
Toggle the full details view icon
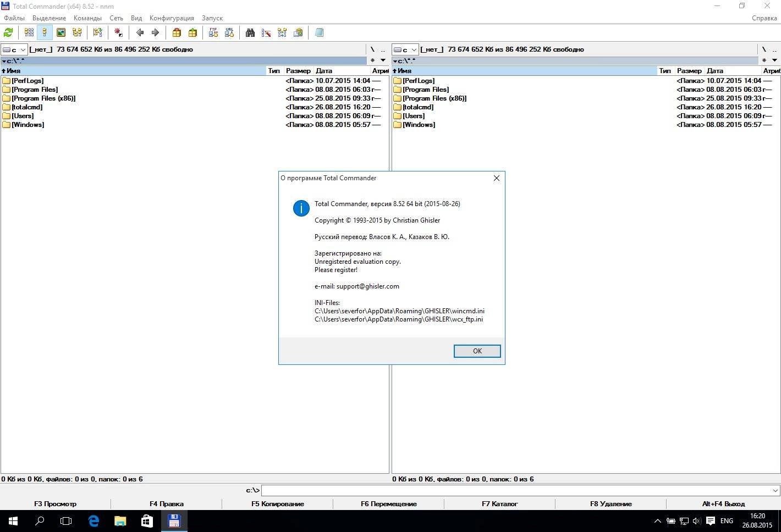click(x=45, y=33)
